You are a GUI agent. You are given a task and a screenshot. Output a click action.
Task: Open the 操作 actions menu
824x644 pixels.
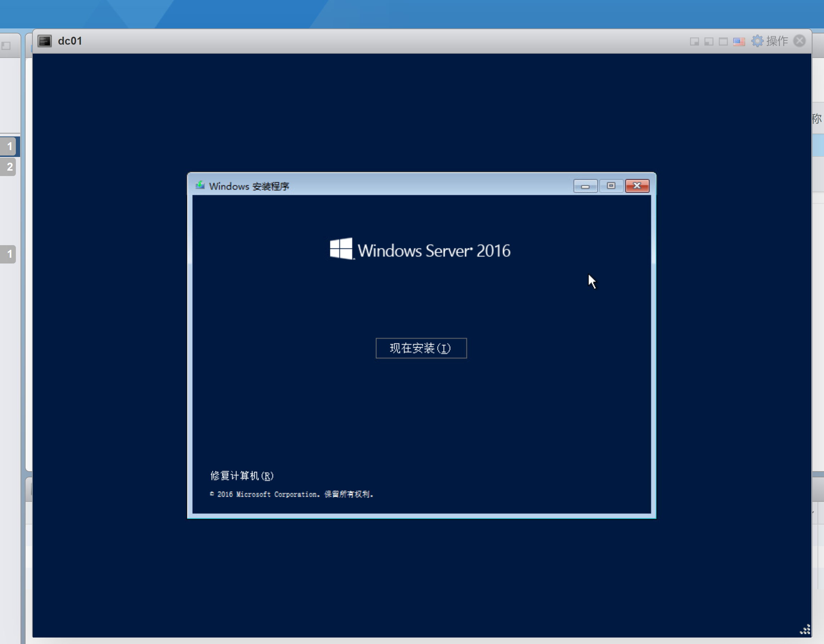777,41
